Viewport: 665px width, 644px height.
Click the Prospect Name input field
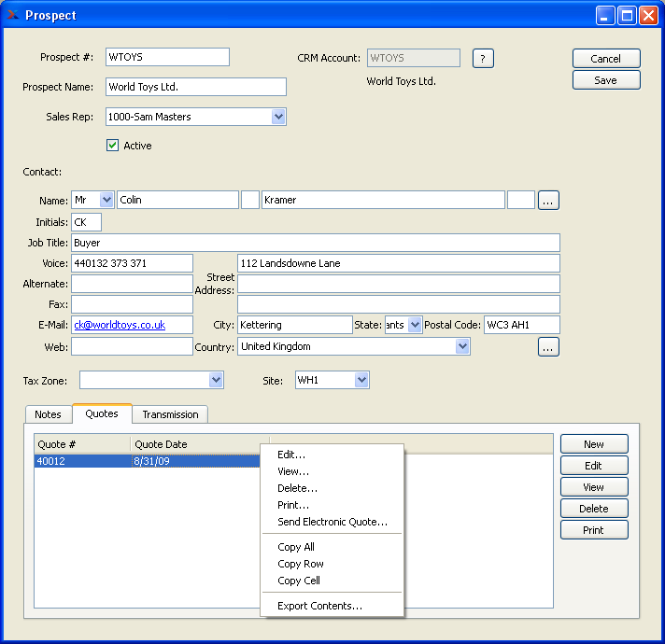click(x=195, y=87)
